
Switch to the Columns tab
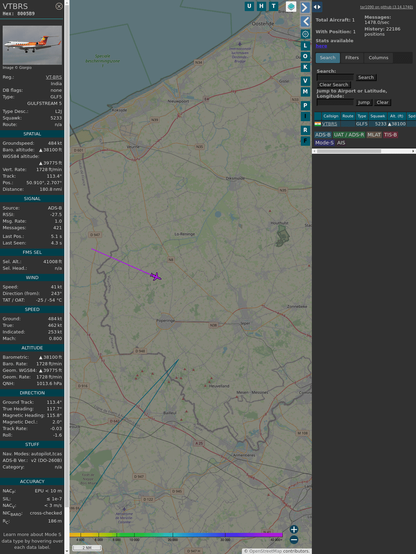[x=378, y=58]
